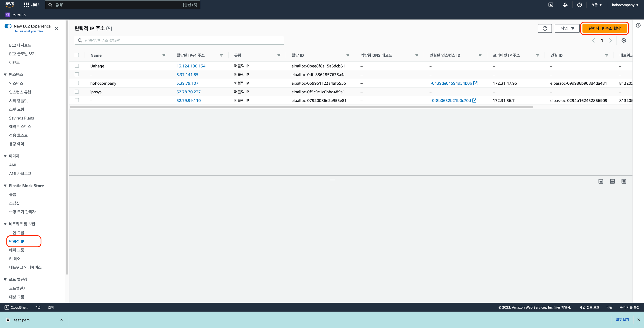Viewport: 644px width, 328px height.
Task: Open 보안 그룹 in sidebar
Action: tap(17, 233)
